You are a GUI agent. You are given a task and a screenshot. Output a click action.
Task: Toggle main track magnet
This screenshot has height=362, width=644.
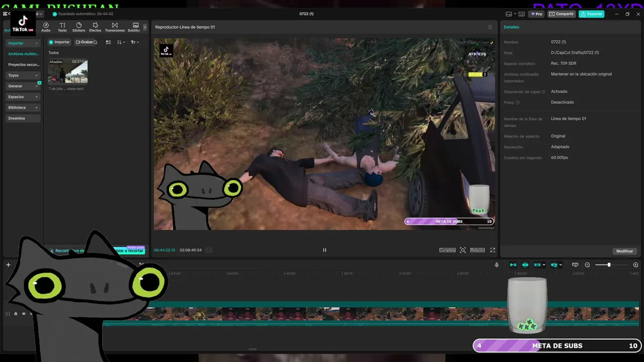(513, 265)
